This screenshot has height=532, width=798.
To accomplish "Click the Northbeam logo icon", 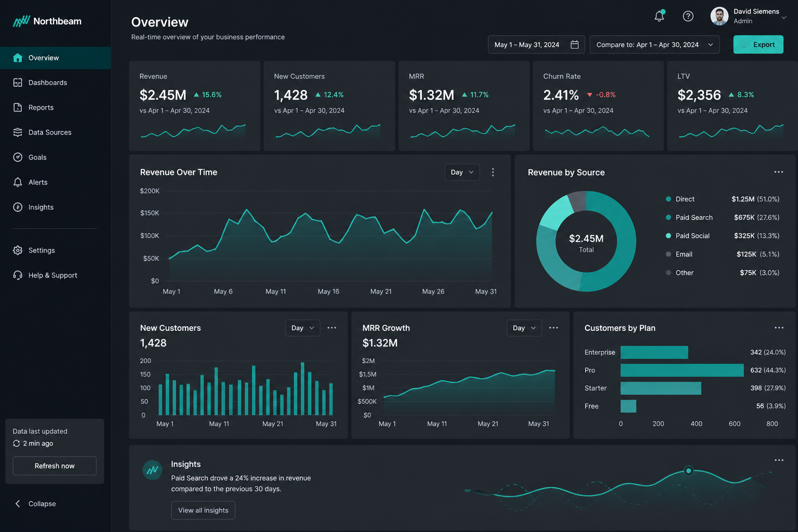I will tap(21, 21).
